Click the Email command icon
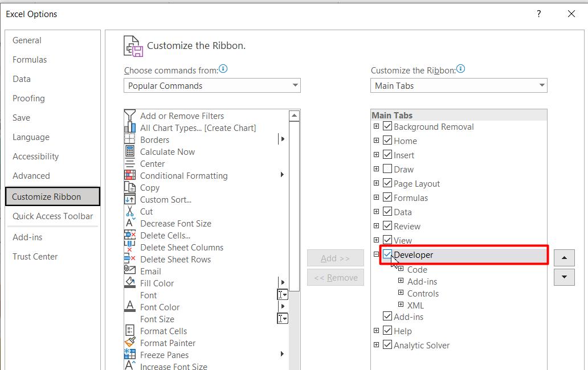This screenshot has height=370, width=588. pyautogui.click(x=130, y=271)
